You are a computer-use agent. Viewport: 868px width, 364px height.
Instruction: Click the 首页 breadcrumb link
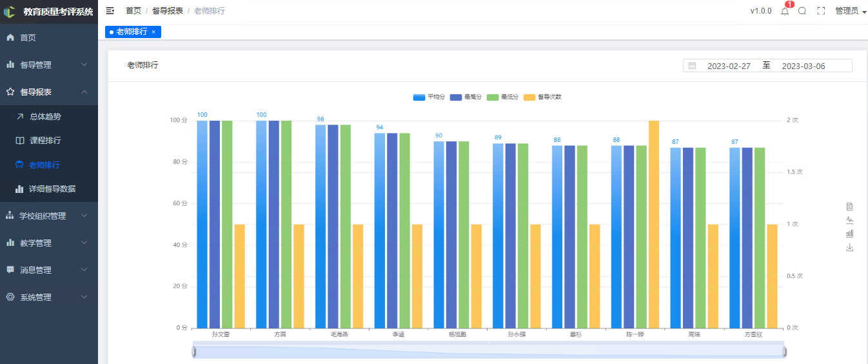(133, 11)
